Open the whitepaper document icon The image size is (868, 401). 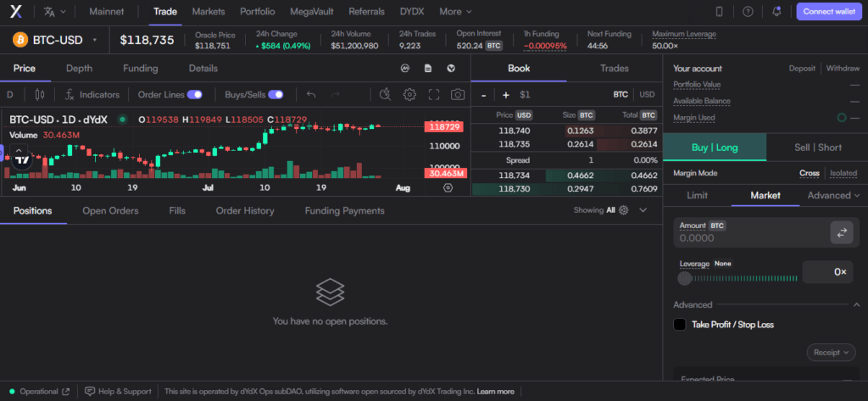pyautogui.click(x=428, y=69)
